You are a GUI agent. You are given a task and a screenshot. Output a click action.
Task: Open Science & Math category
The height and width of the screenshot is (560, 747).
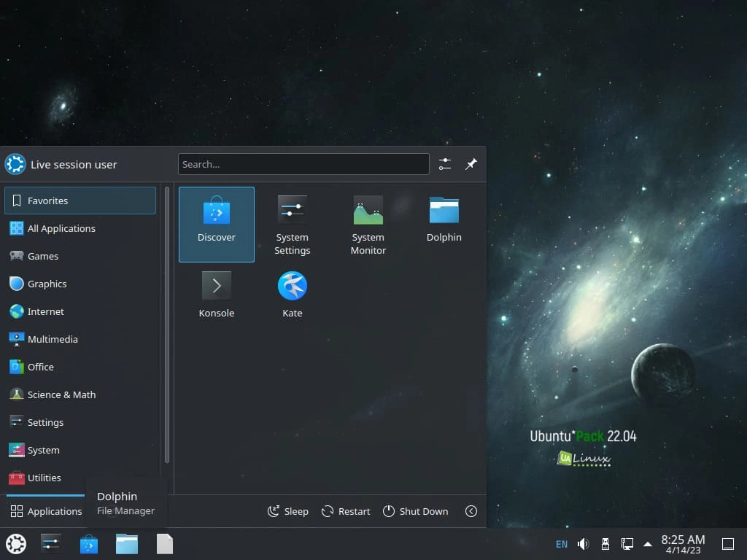point(80,394)
